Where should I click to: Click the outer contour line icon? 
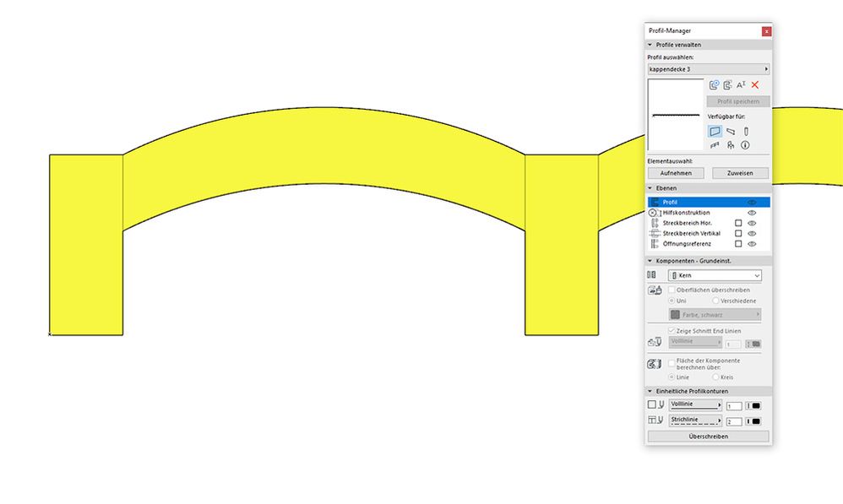[655, 404]
